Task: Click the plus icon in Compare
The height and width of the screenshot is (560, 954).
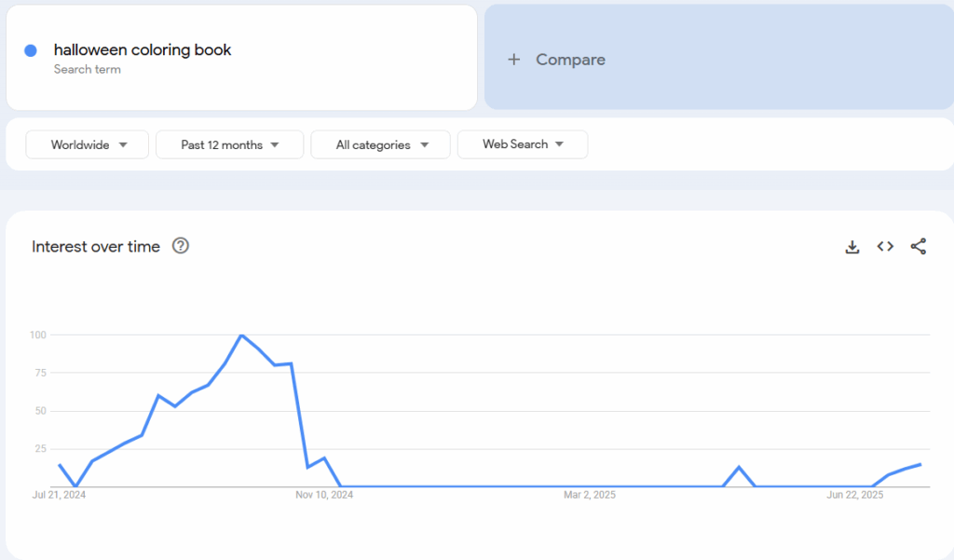Action: (x=514, y=59)
